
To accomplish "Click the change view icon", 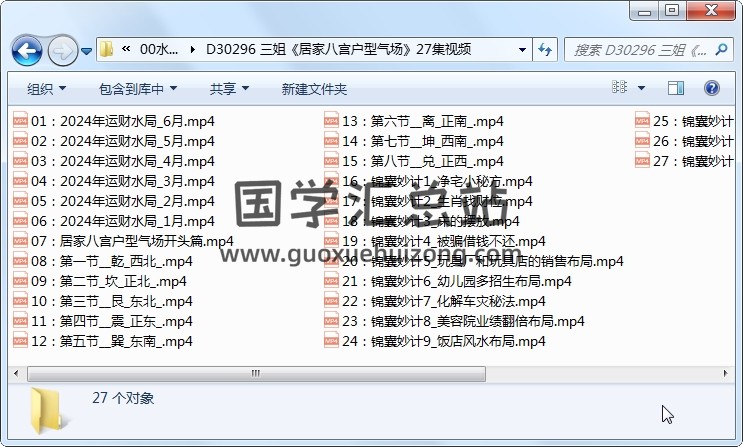I will click(619, 87).
